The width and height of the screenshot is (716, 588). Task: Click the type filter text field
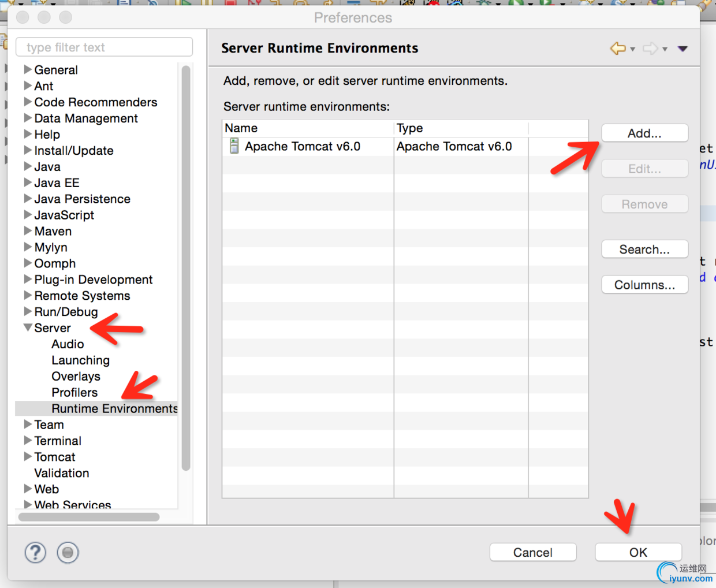[x=105, y=47]
